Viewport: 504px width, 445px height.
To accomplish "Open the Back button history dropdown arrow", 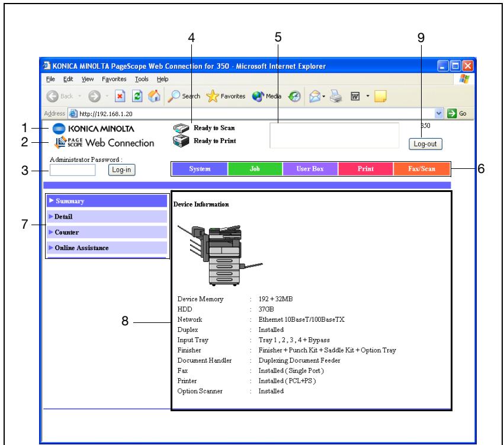I will [x=79, y=96].
